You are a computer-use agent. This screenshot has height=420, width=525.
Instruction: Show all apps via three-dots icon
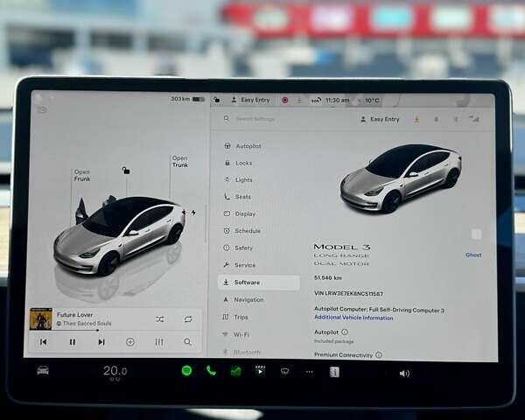[310, 372]
